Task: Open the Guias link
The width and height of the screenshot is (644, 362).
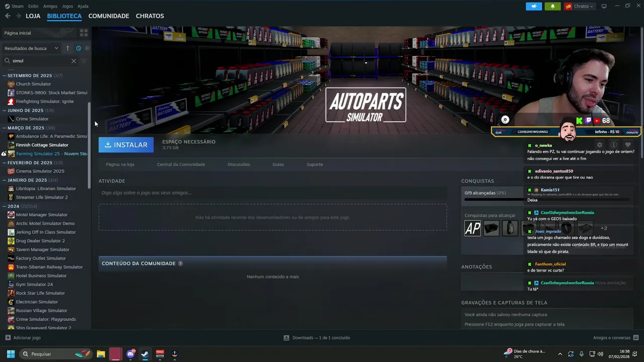Action: (278, 164)
